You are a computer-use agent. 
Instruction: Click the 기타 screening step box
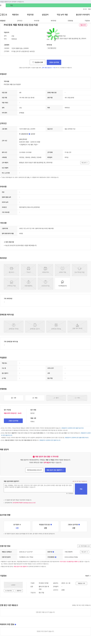pos(77,398)
